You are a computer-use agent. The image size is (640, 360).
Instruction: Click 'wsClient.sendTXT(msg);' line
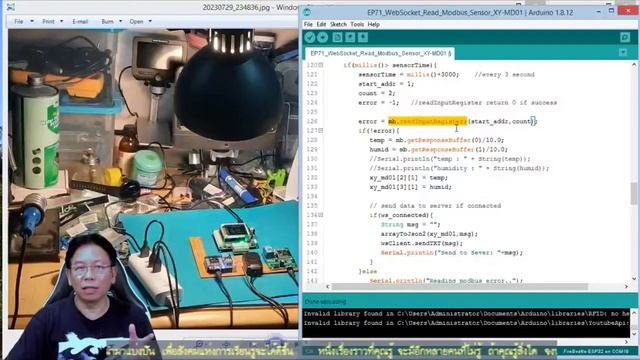click(422, 243)
